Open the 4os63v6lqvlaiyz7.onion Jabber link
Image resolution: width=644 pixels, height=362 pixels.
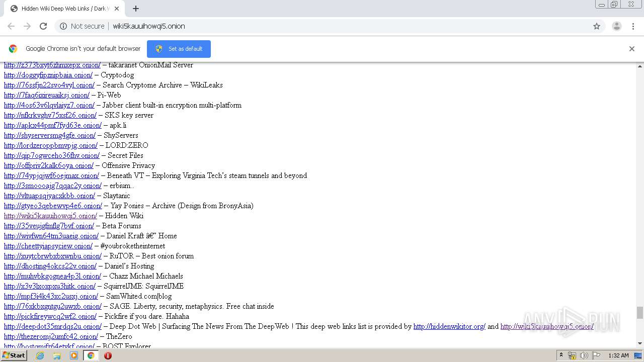49,105
